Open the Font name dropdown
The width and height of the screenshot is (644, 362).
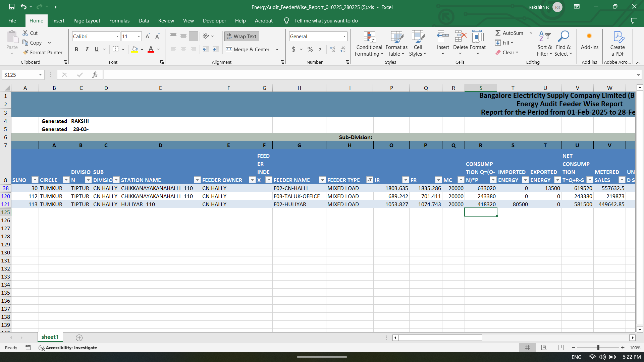(117, 36)
